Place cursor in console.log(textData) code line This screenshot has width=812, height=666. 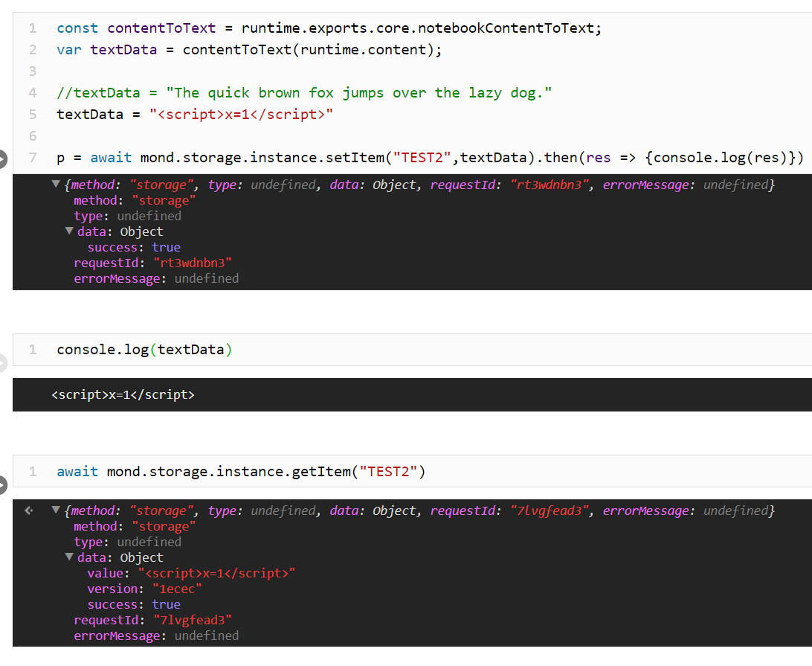click(x=144, y=350)
